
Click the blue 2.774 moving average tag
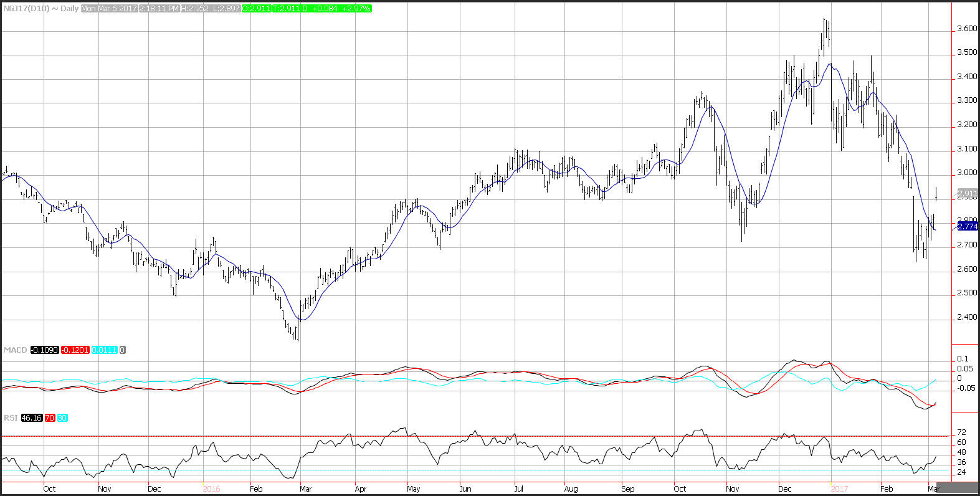967,226
